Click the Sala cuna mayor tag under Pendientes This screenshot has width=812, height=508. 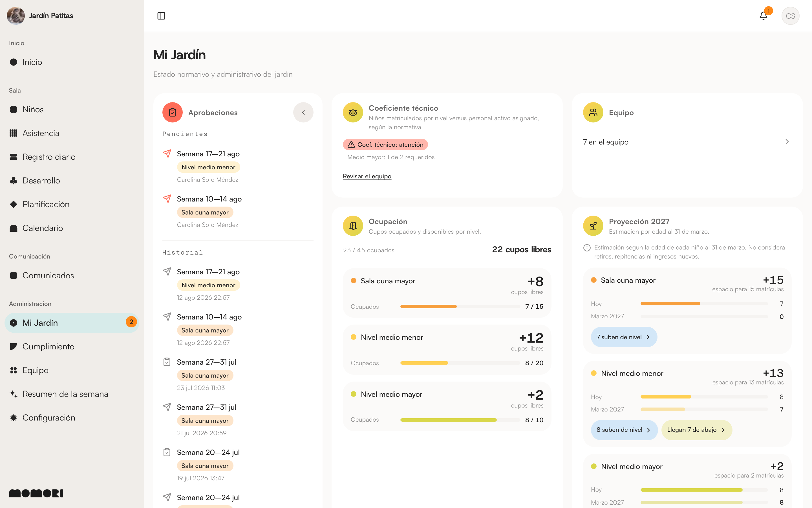pos(205,212)
